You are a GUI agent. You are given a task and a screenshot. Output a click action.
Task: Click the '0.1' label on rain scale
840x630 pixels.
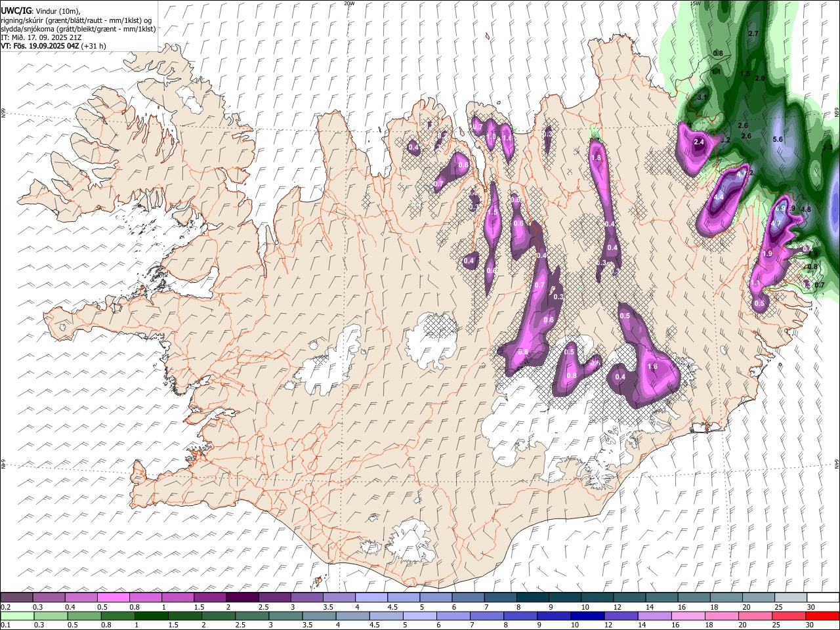tap(5, 625)
